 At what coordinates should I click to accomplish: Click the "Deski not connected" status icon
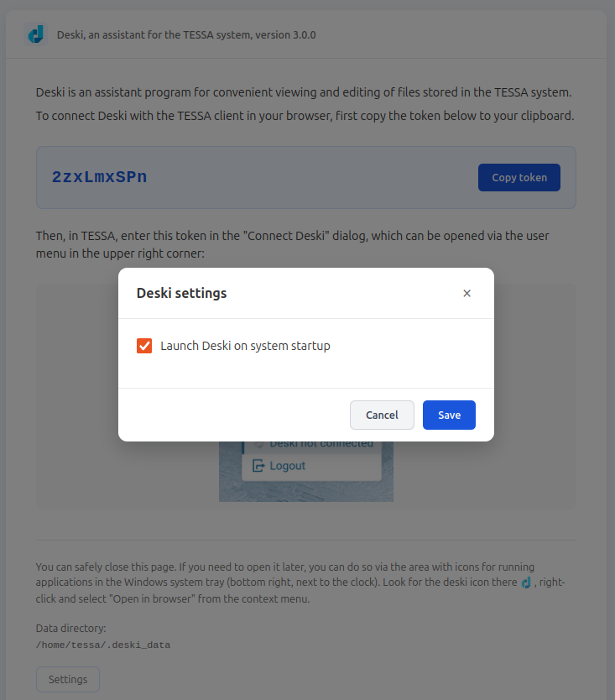259,444
